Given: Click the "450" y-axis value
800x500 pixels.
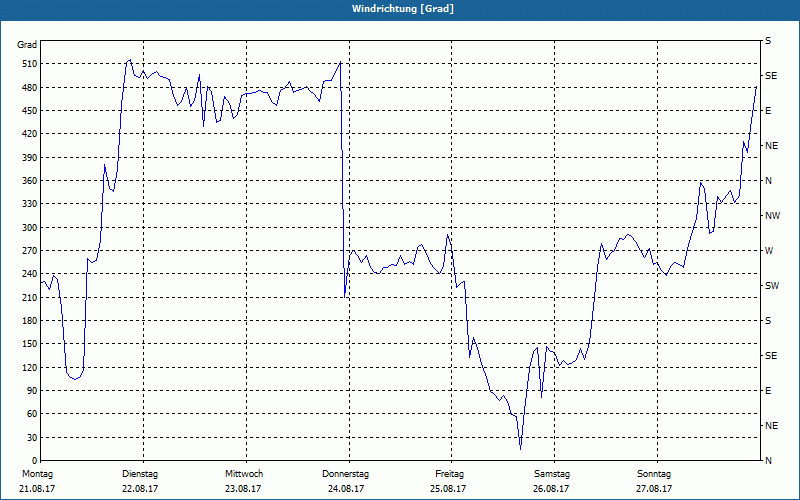Looking at the screenshot, I should pyautogui.click(x=29, y=111).
